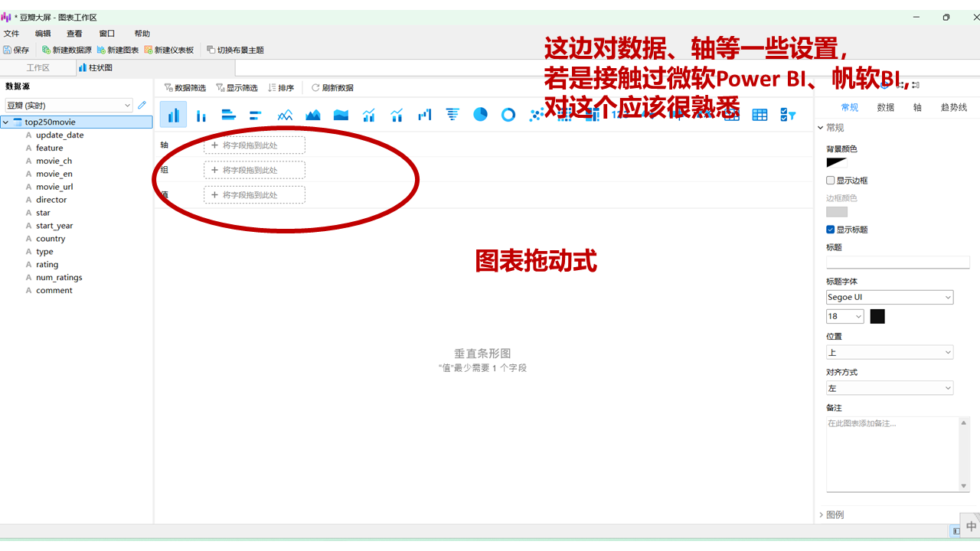Image resolution: width=980 pixels, height=551 pixels.
Task: Click the edit pencil beside data source
Action: tap(142, 105)
